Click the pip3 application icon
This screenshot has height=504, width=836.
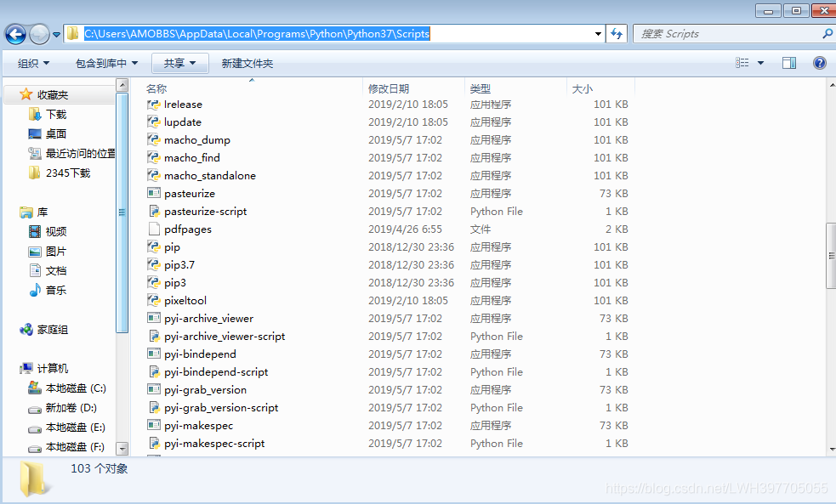click(154, 283)
